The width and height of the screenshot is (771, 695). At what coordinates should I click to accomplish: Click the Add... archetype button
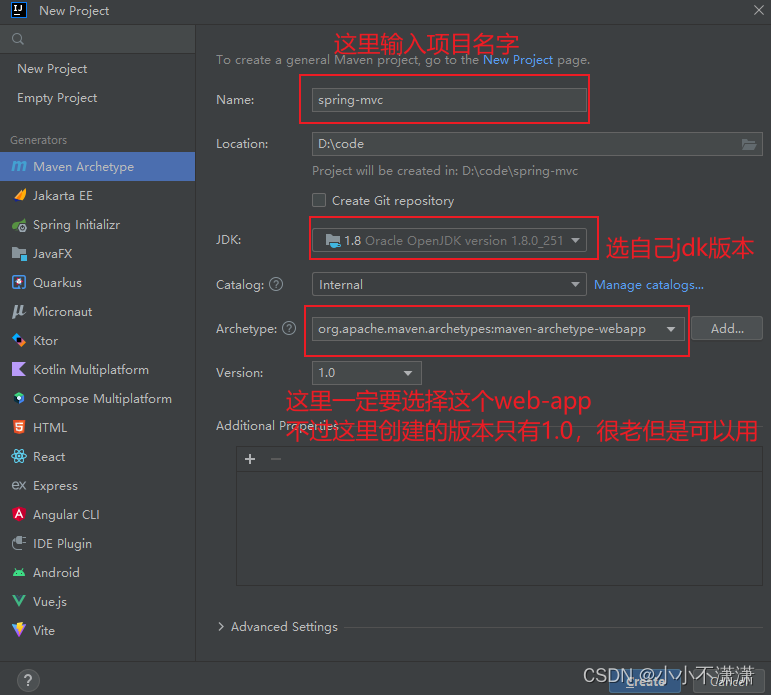[x=727, y=329]
